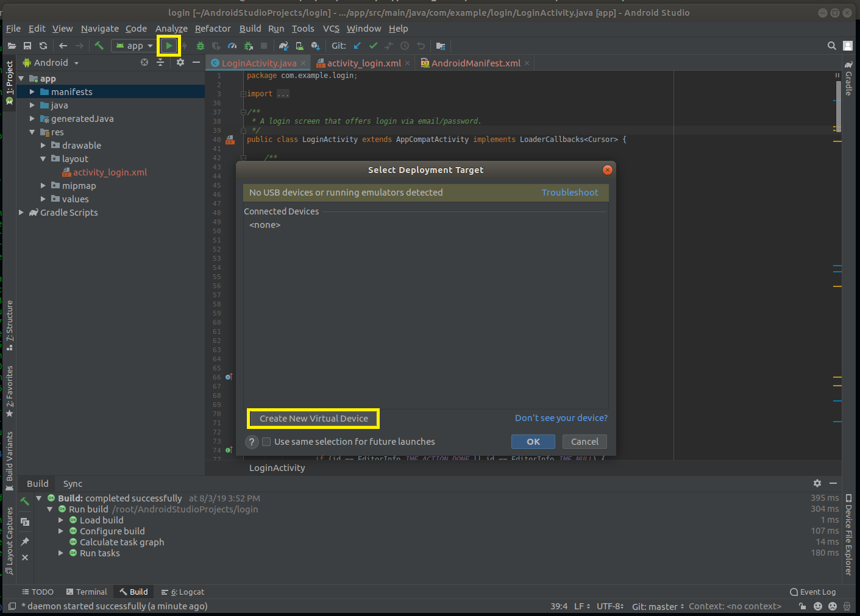Image resolution: width=860 pixels, height=616 pixels.
Task: Open AVD Manager from the toolbar
Action: click(299, 46)
